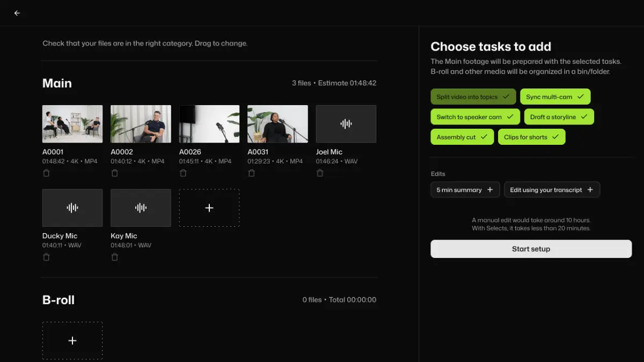The image size is (644, 362).
Task: Toggle the Split video into topics task
Action: tap(473, 97)
